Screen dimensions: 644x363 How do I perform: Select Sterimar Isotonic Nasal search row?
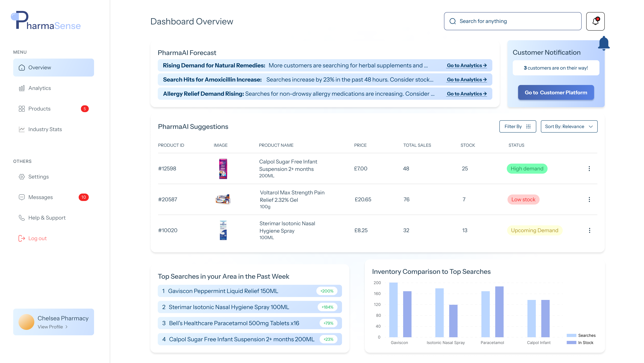250,307
